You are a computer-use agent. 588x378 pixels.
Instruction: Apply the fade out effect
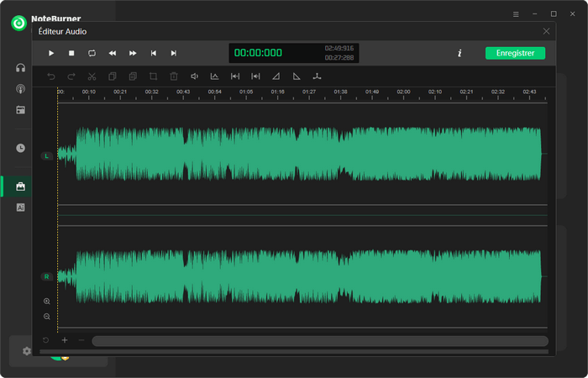point(297,76)
